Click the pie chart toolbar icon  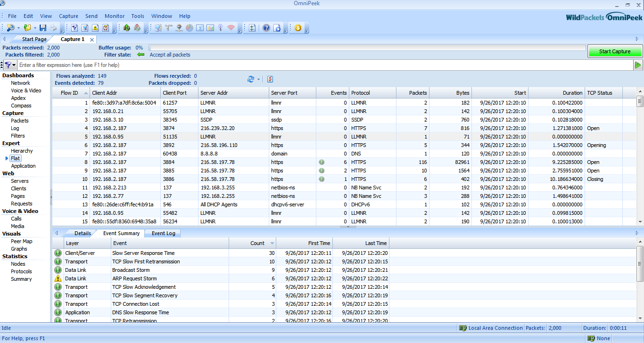[x=189, y=28]
